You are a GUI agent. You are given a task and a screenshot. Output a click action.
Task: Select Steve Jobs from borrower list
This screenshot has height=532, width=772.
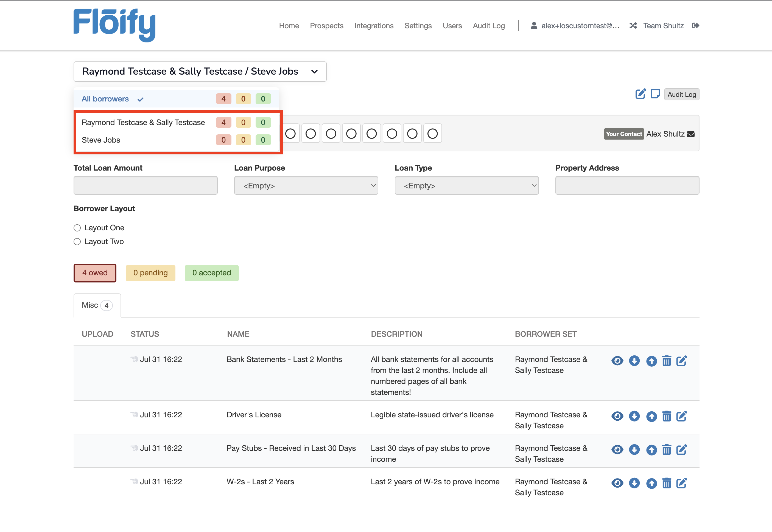pyautogui.click(x=101, y=140)
